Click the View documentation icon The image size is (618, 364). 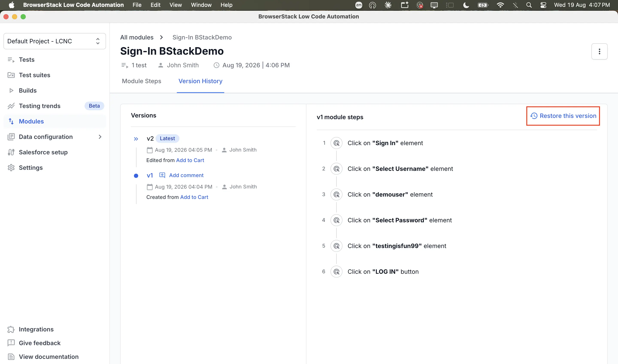(11, 357)
